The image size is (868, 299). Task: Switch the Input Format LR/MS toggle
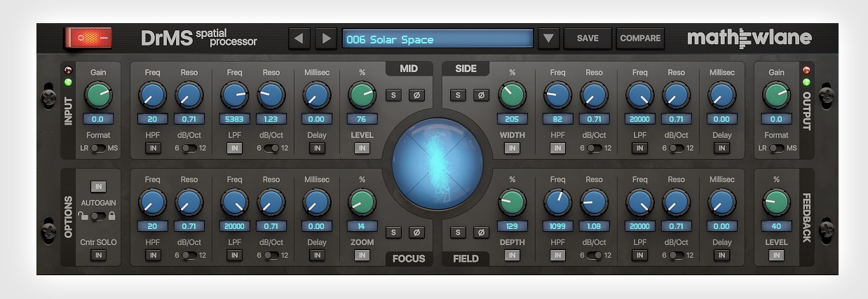click(x=97, y=148)
